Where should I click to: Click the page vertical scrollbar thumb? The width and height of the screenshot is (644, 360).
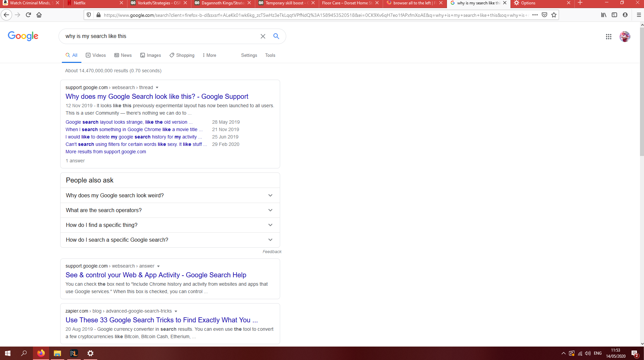coord(642,92)
